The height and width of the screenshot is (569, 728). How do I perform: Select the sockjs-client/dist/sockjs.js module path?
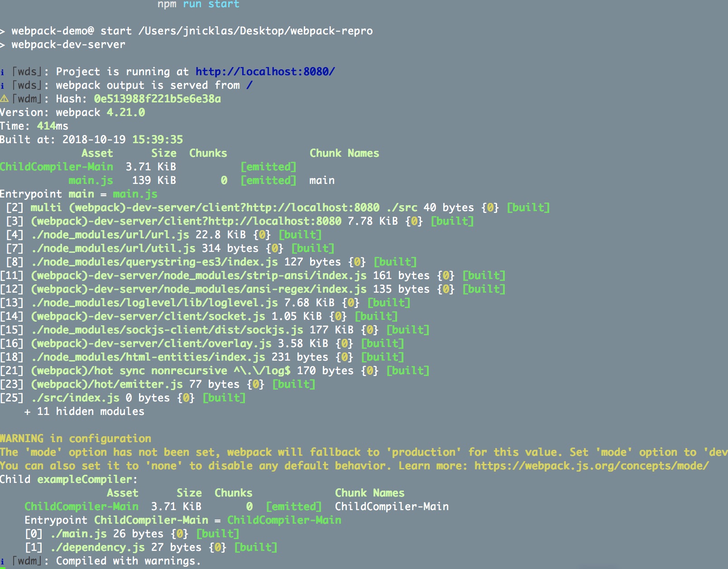pyautogui.click(x=167, y=330)
